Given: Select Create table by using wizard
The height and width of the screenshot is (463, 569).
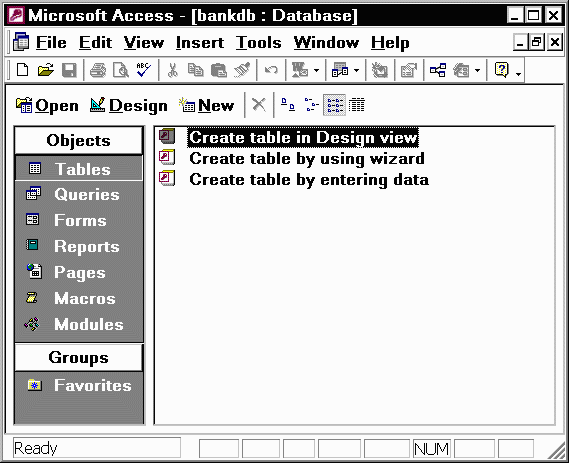Looking at the screenshot, I should [x=307, y=159].
